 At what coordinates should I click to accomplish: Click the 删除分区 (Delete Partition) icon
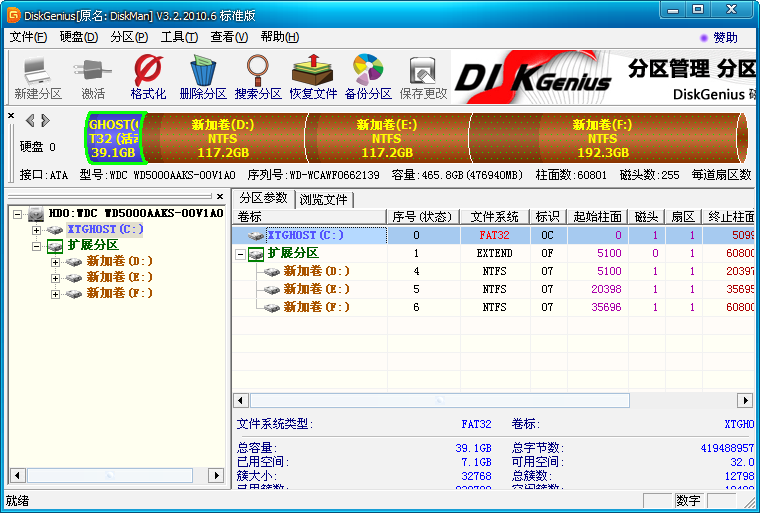point(203,77)
